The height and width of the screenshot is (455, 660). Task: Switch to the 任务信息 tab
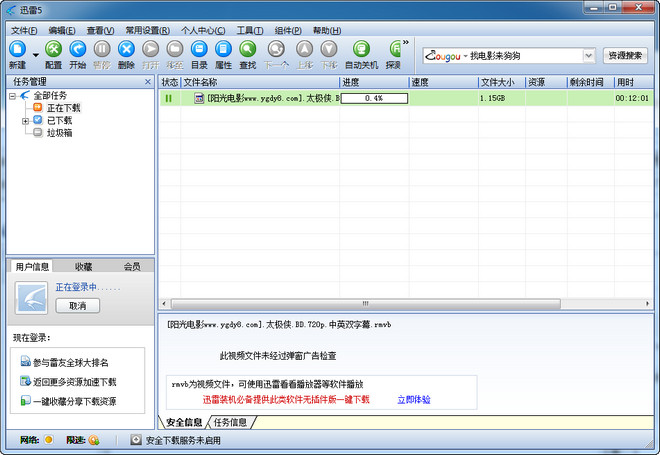pyautogui.click(x=230, y=422)
